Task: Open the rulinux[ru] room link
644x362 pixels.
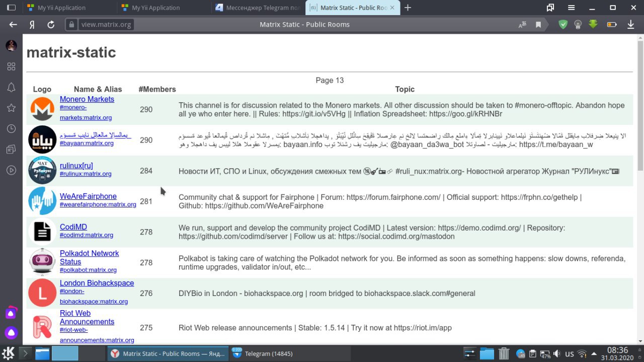Action: click(x=76, y=166)
